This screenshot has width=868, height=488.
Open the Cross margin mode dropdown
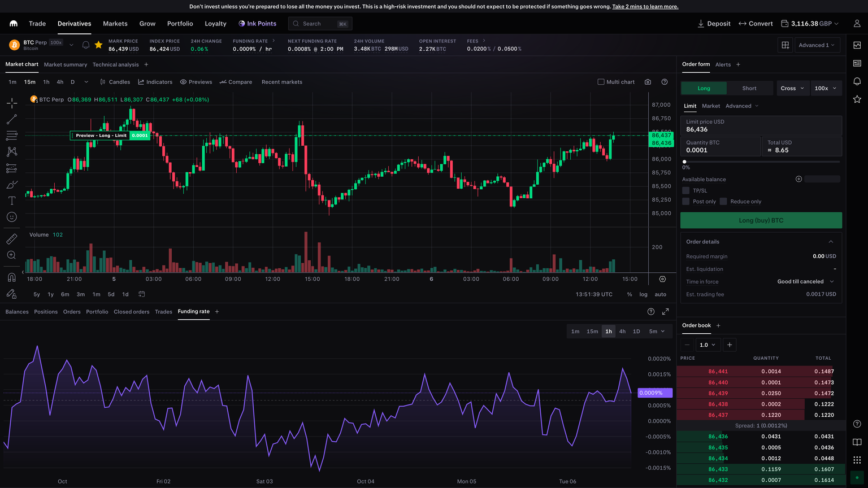coord(792,88)
